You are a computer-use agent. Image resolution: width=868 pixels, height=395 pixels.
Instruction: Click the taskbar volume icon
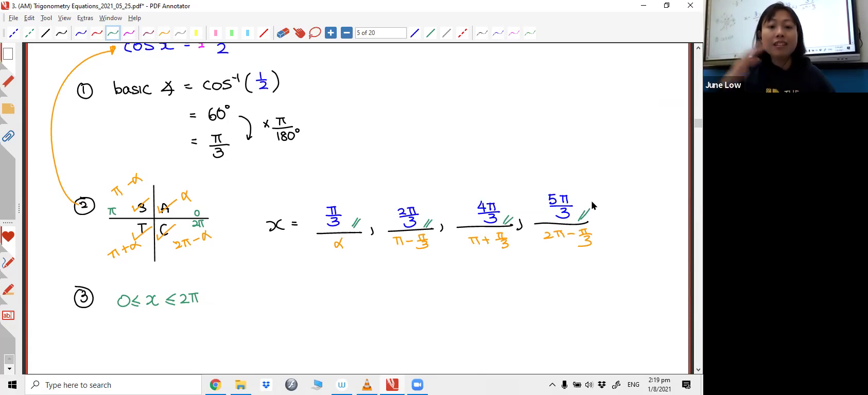(589, 385)
